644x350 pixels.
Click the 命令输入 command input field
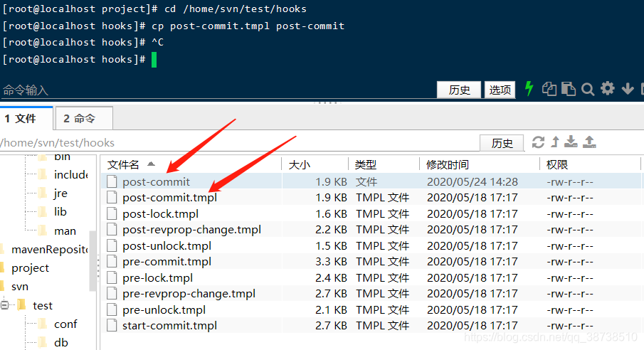pyautogui.click(x=218, y=90)
